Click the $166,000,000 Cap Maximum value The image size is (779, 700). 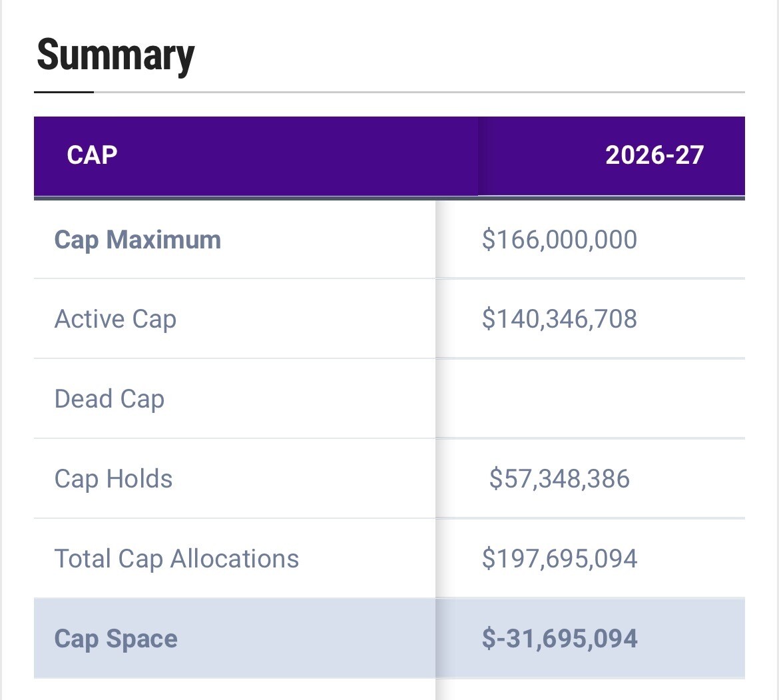click(559, 240)
